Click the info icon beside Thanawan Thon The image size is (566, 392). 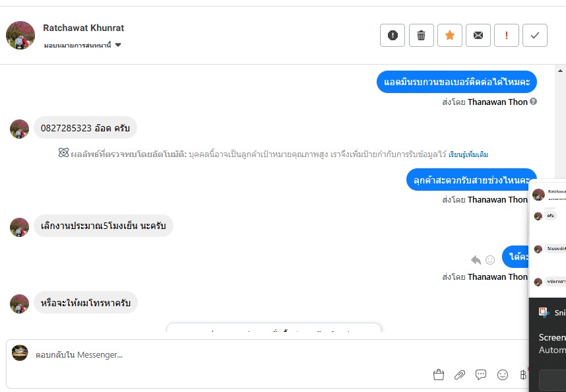tap(533, 102)
